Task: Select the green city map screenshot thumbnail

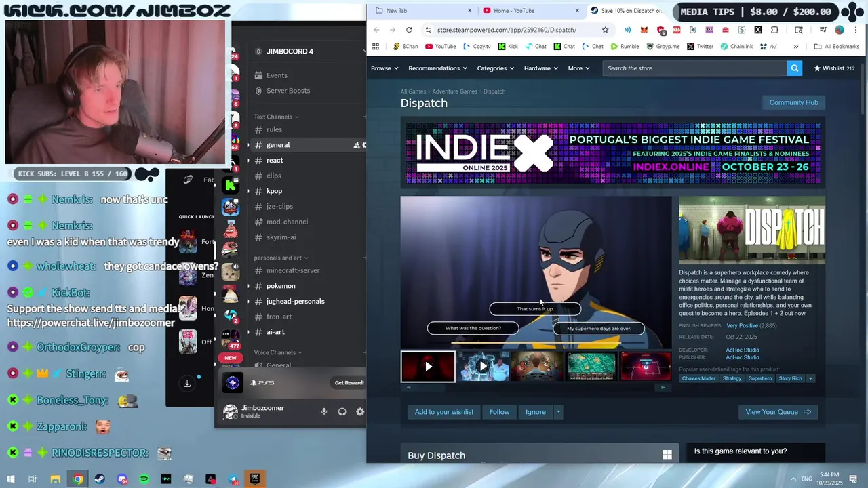Action: pyautogui.click(x=591, y=367)
